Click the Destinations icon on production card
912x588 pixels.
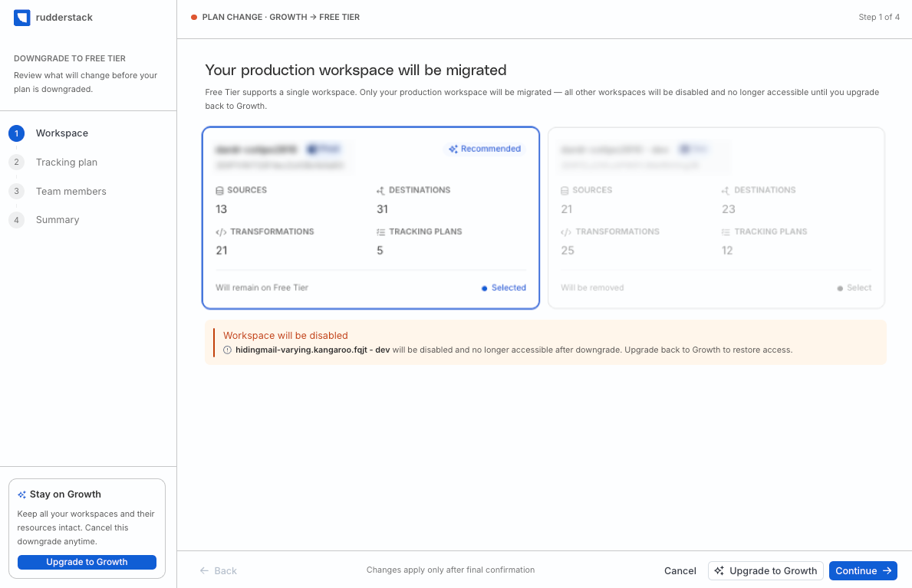coord(381,191)
